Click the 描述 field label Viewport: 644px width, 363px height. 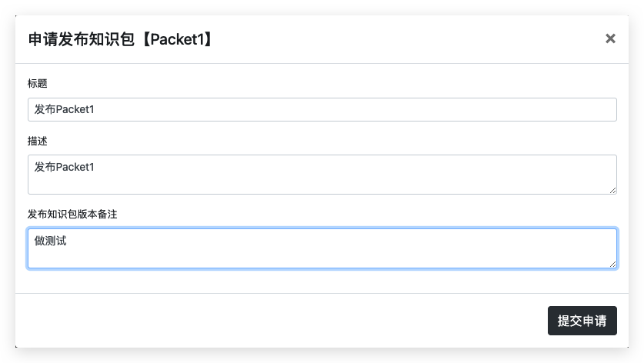coord(38,142)
